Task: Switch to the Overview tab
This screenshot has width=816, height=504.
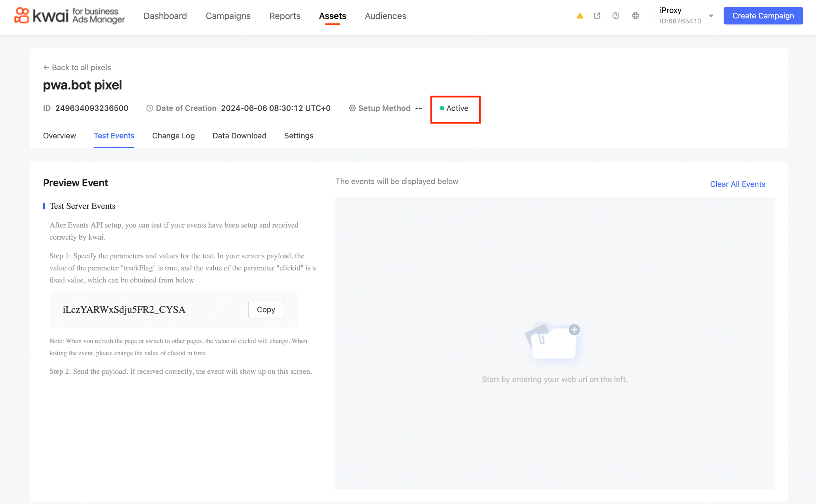Action: coord(59,136)
